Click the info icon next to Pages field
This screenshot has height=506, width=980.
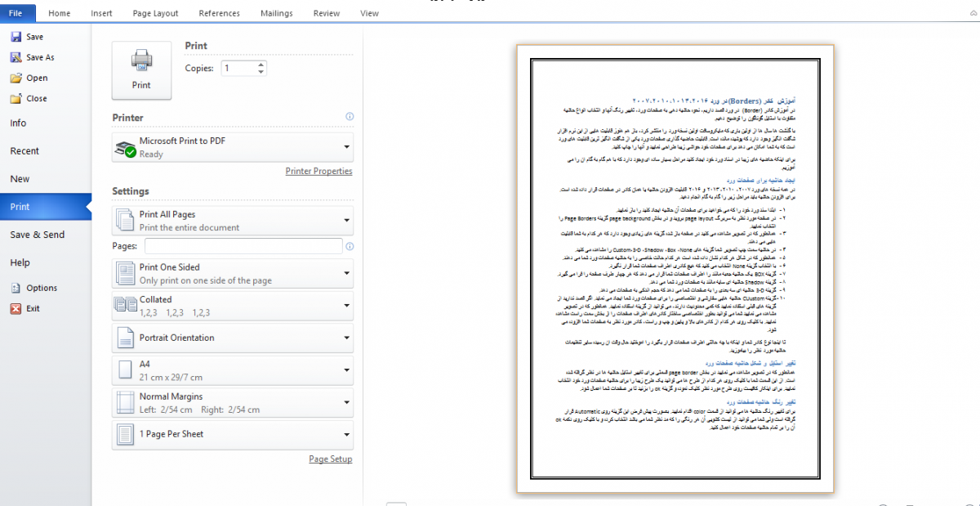(x=350, y=246)
